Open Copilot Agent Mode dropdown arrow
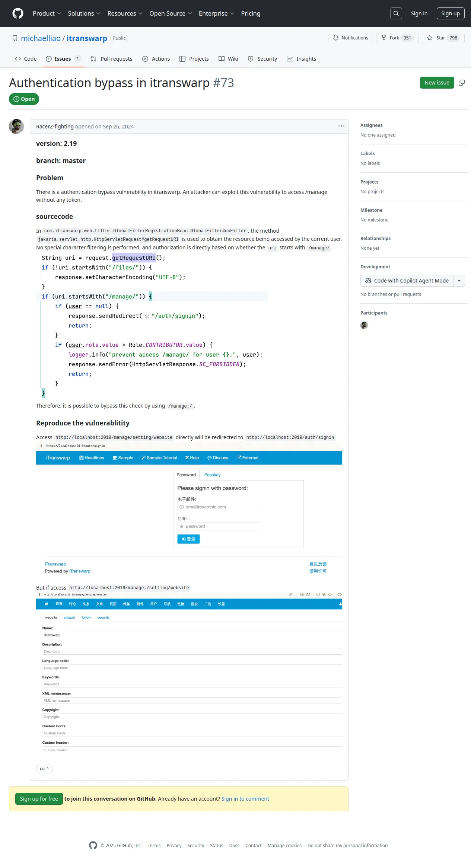This screenshot has width=471, height=868. coord(459,281)
